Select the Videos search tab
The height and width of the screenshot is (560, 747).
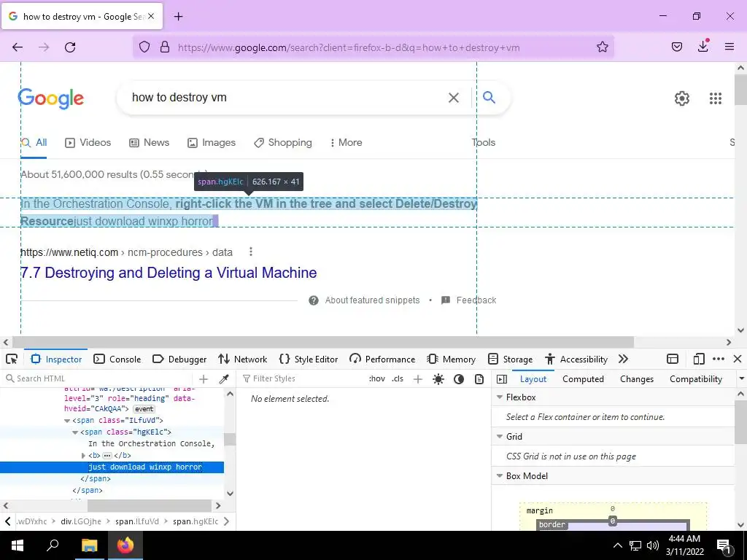point(88,142)
